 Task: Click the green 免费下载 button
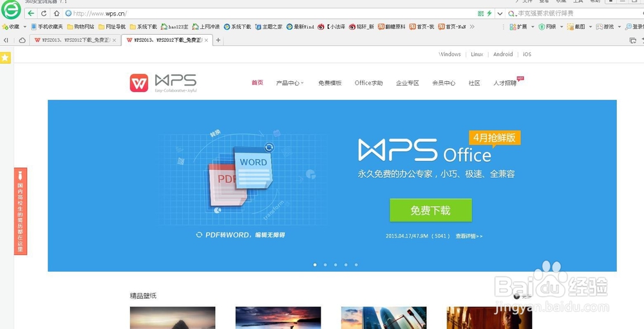430,211
